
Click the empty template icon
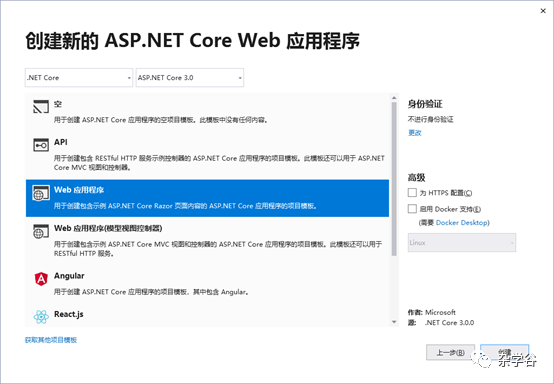(x=41, y=107)
